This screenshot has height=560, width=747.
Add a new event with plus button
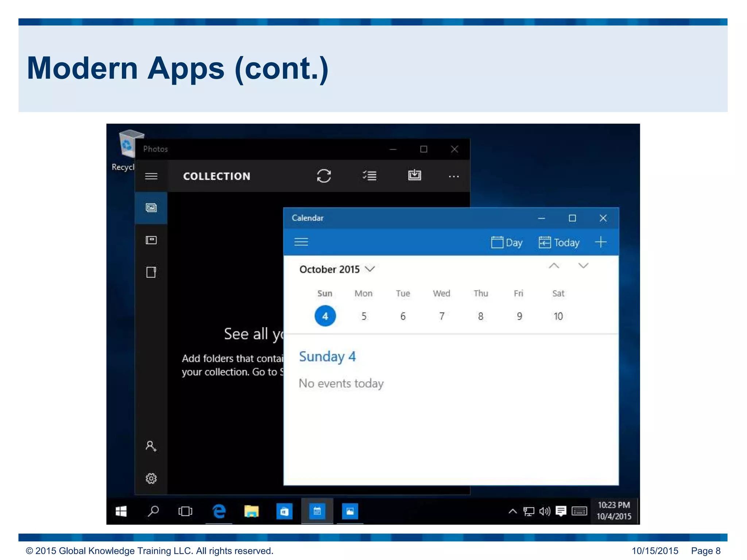coord(600,242)
